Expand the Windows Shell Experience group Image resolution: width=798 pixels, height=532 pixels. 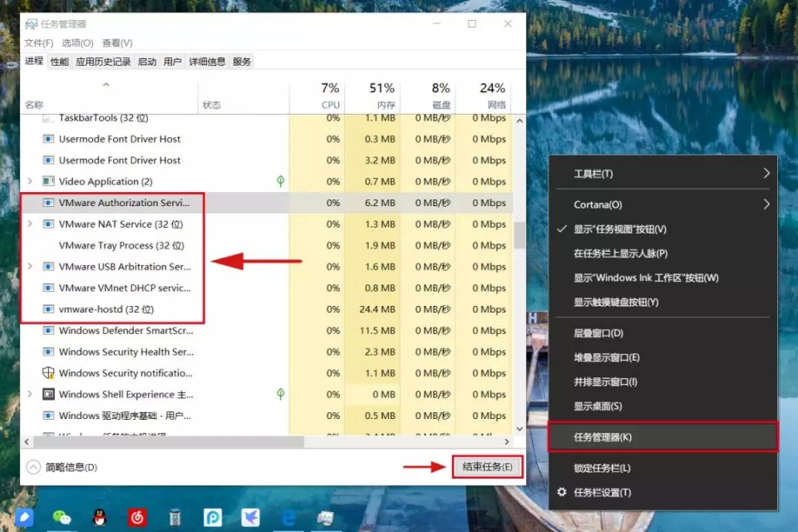(x=30, y=394)
